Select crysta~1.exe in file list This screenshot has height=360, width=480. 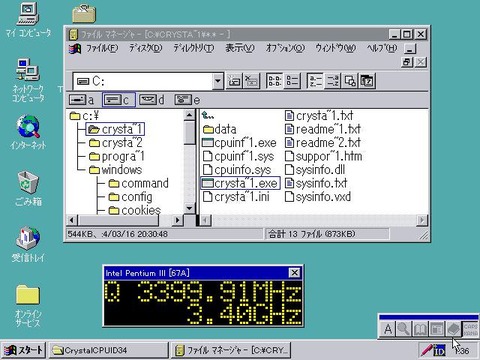pyautogui.click(x=240, y=183)
